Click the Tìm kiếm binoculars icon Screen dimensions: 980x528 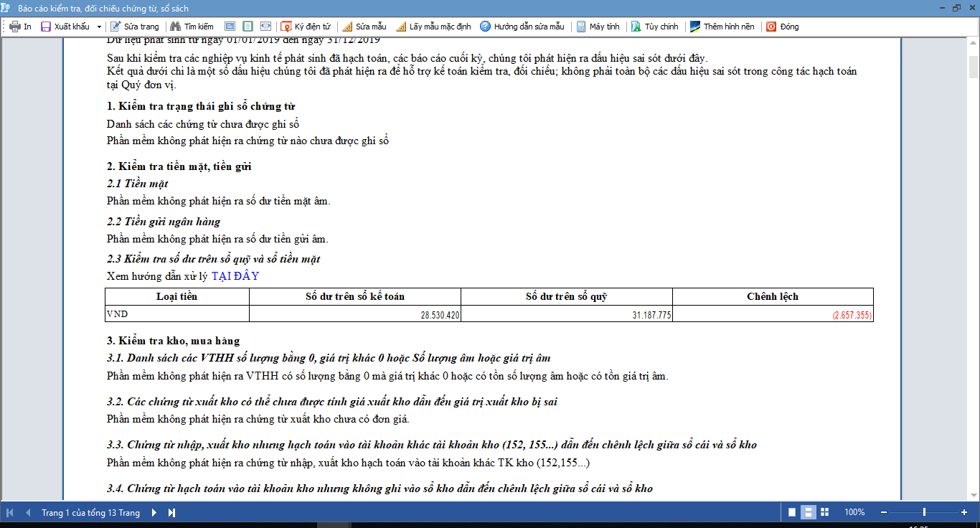[174, 27]
